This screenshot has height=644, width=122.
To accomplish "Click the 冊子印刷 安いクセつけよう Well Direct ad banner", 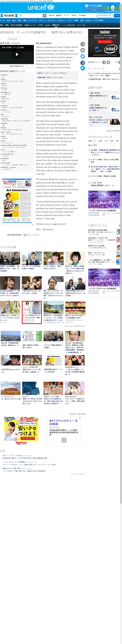I will tap(21, 431).
